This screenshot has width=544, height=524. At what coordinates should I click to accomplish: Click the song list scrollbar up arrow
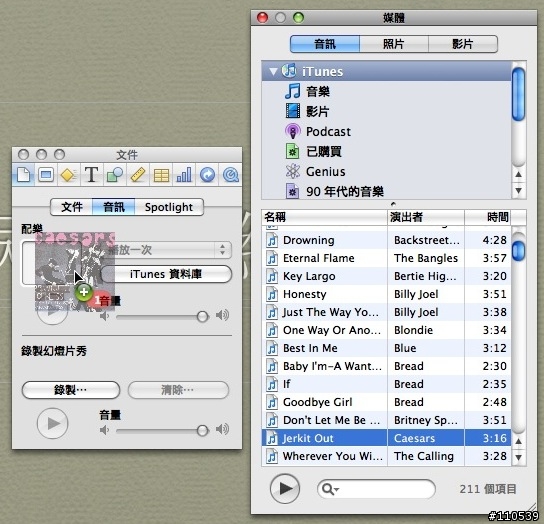(519, 441)
